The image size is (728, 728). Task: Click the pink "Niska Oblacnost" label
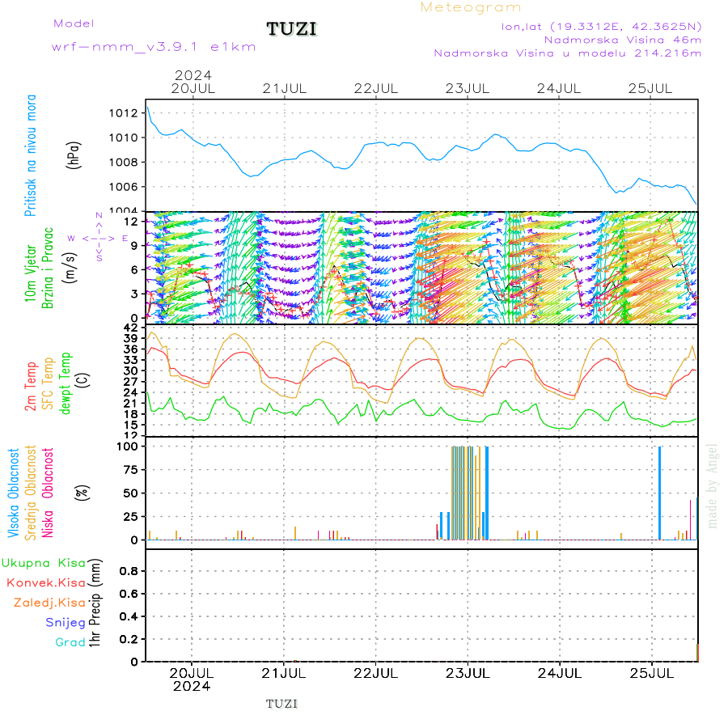[x=48, y=493]
